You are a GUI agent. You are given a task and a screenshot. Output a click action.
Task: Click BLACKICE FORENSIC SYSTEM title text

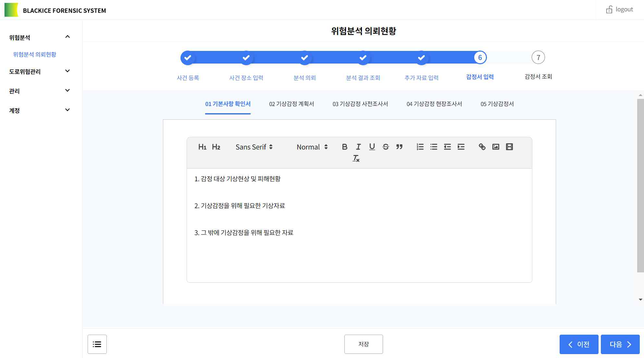[x=64, y=11]
